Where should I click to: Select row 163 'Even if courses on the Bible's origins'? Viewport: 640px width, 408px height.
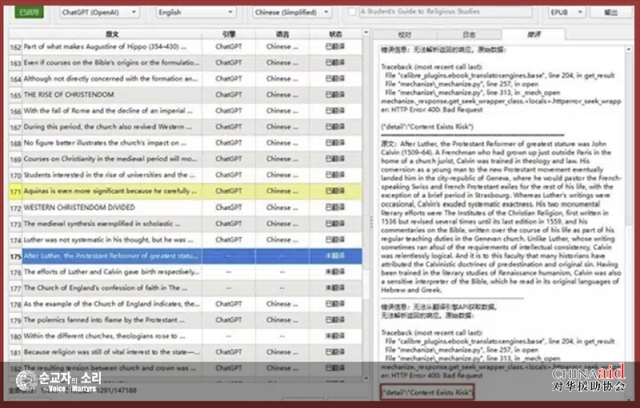[185, 62]
